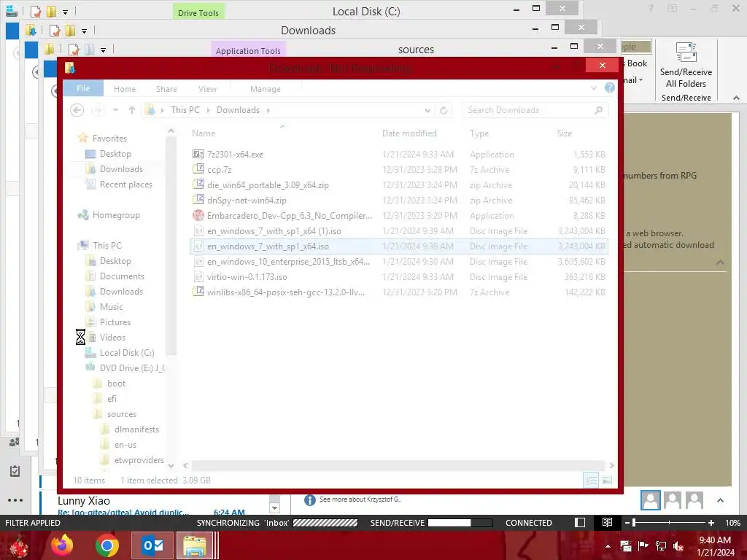Click the breadcrumb arrow after Downloads
Viewport: 747px width, 560px height.
point(268,111)
